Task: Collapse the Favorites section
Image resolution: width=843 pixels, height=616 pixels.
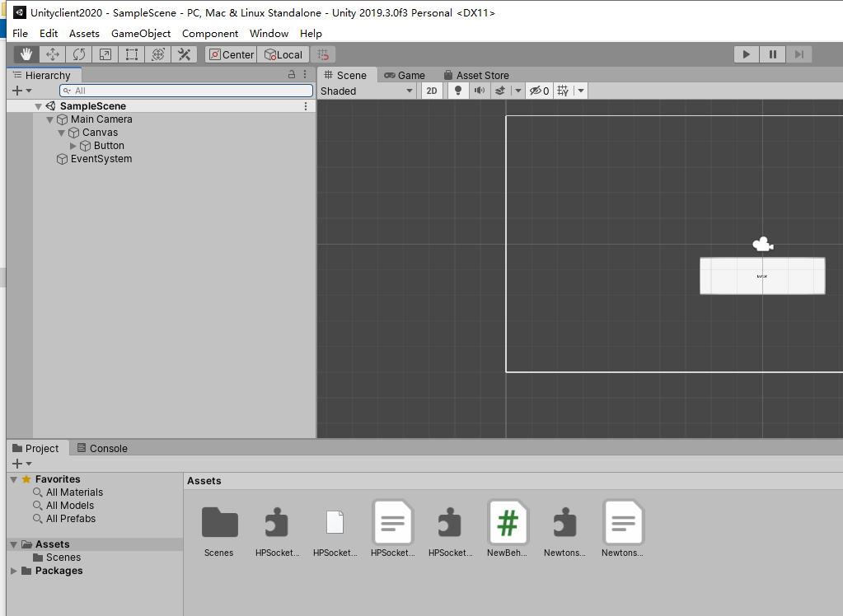Action: coord(14,479)
